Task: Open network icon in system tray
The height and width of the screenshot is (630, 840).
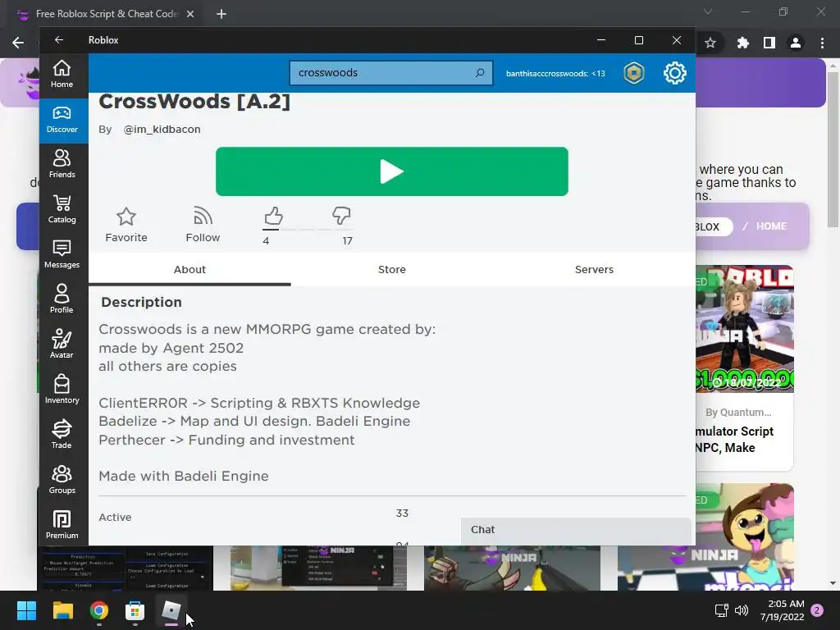Action: coord(722,610)
